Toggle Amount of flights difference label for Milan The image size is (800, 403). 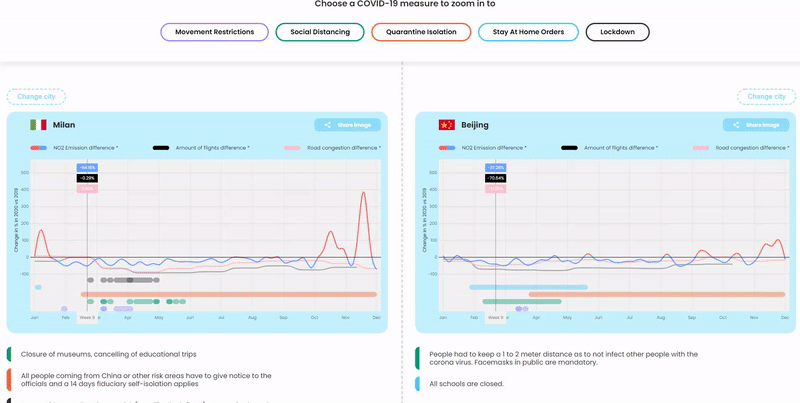point(213,148)
